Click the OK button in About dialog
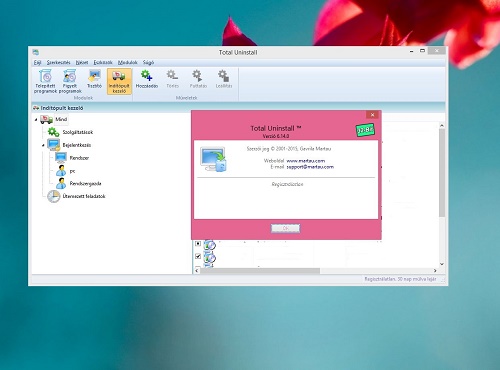This screenshot has height=370, width=500. click(286, 228)
